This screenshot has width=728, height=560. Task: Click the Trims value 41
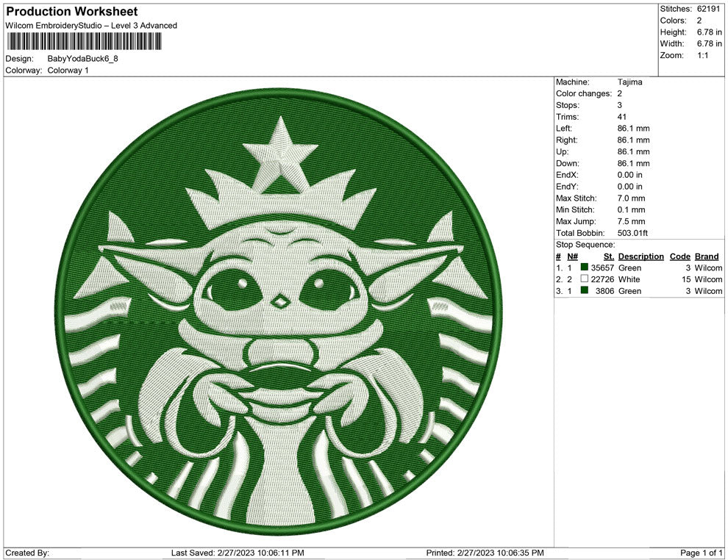coord(621,117)
